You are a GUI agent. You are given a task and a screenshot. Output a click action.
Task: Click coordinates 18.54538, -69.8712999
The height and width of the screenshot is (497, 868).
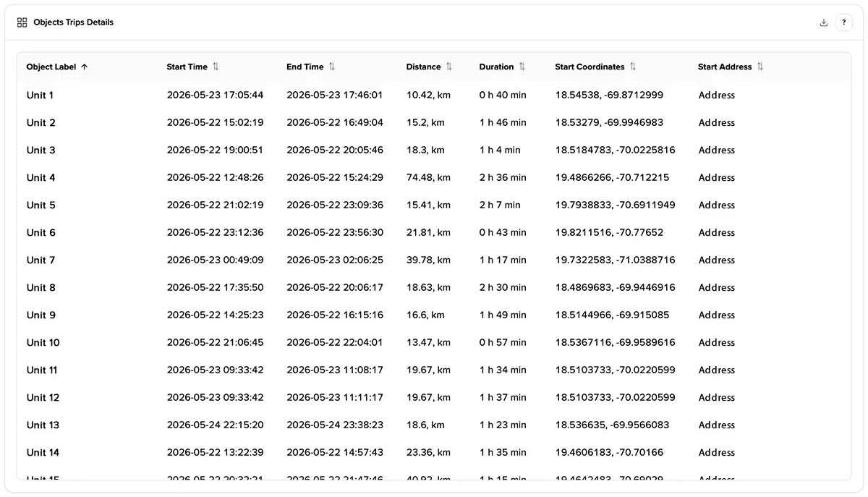(x=610, y=95)
